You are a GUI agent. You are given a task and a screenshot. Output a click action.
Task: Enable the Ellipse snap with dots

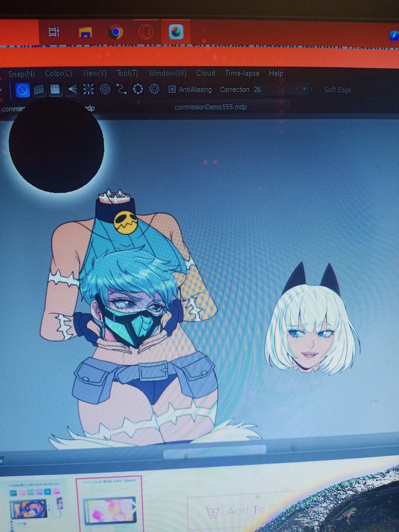[x=138, y=90]
